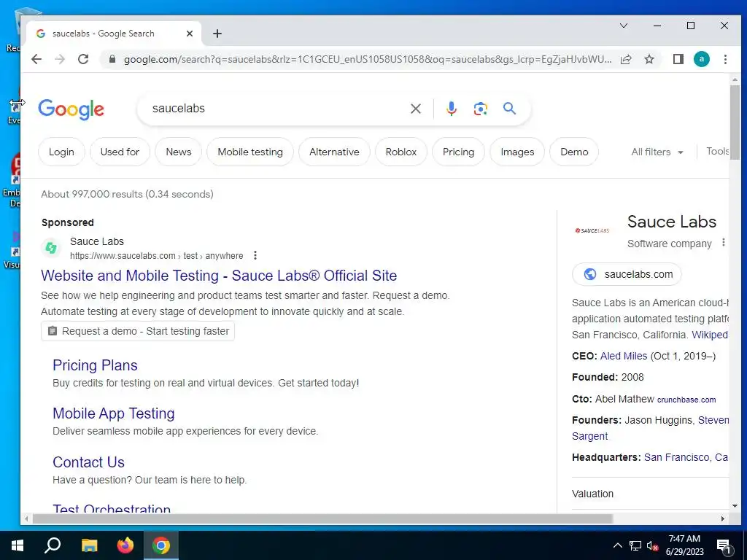Open the tab search chevron in title bar
747x560 pixels.
[x=624, y=26]
